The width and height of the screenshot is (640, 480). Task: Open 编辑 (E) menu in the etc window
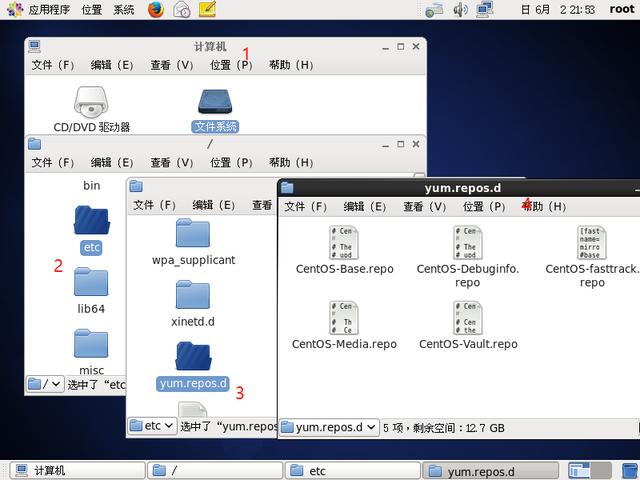tap(213, 205)
